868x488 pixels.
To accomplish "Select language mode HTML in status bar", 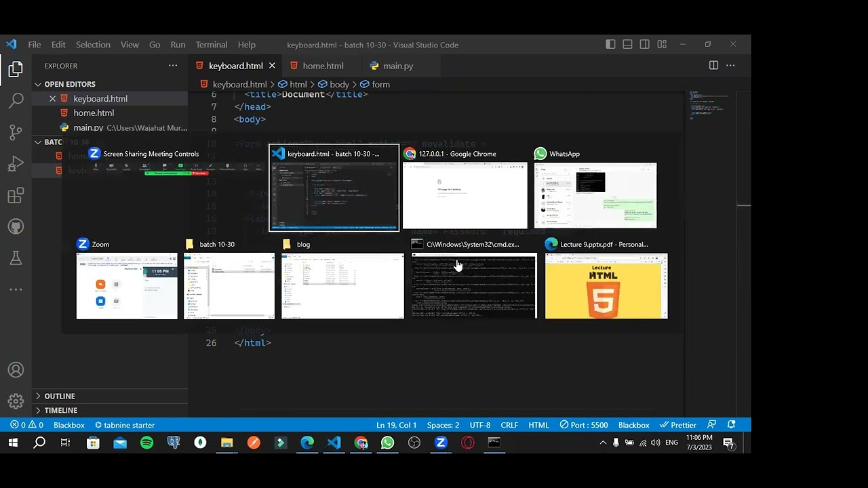I will pyautogui.click(x=538, y=425).
